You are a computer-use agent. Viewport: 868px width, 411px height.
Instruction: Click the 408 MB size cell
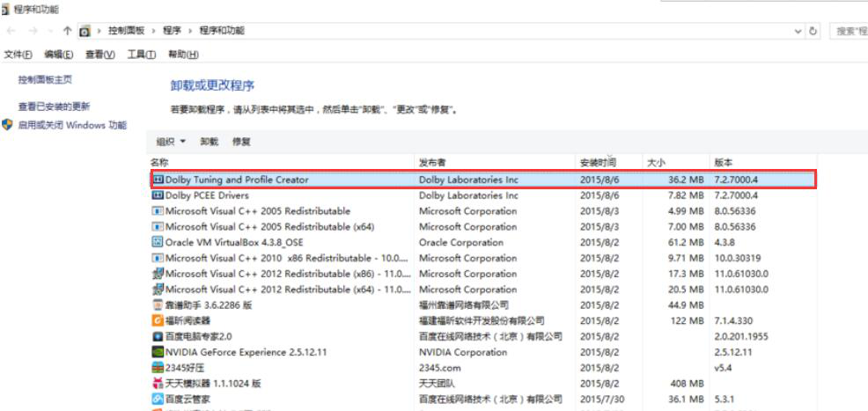tap(687, 384)
